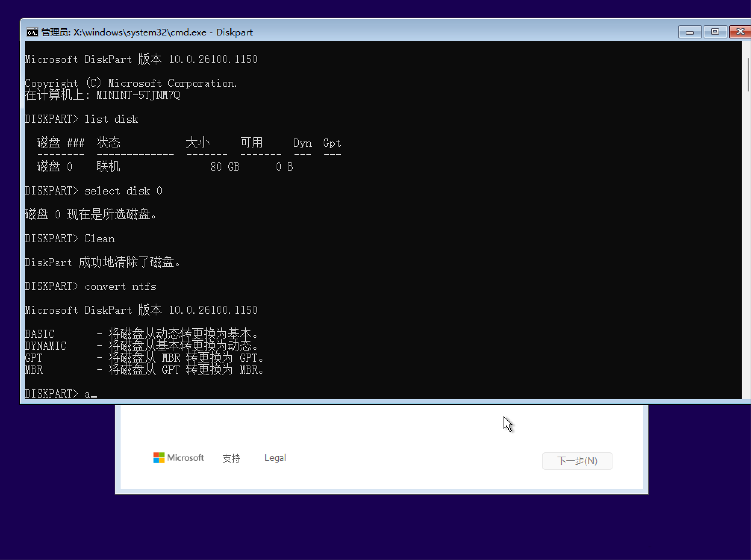Click the 'list disk' command line

(x=111, y=119)
